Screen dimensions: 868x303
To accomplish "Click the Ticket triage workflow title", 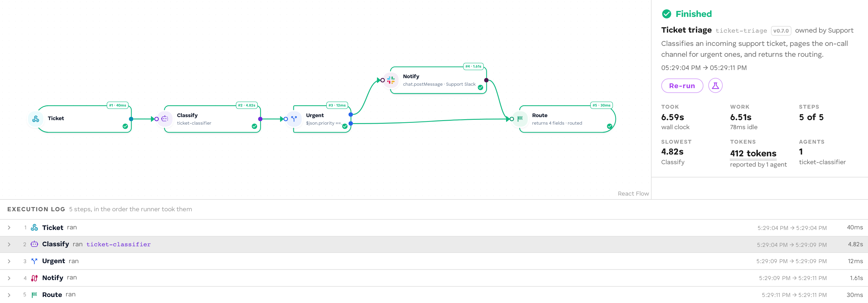I will (x=686, y=30).
